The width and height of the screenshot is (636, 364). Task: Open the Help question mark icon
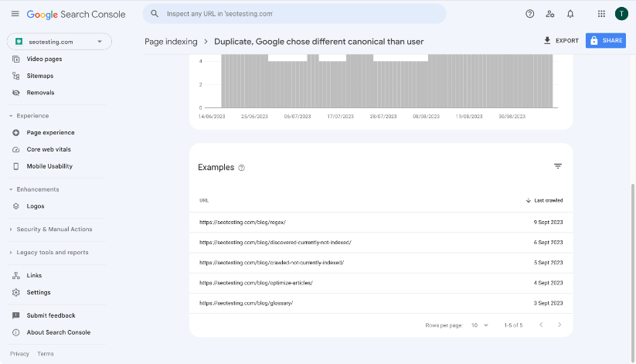529,14
